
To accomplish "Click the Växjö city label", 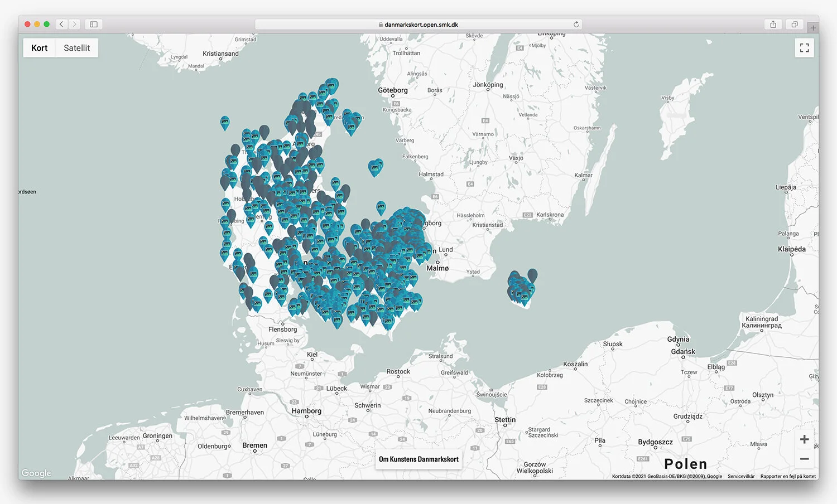I will click(x=516, y=158).
